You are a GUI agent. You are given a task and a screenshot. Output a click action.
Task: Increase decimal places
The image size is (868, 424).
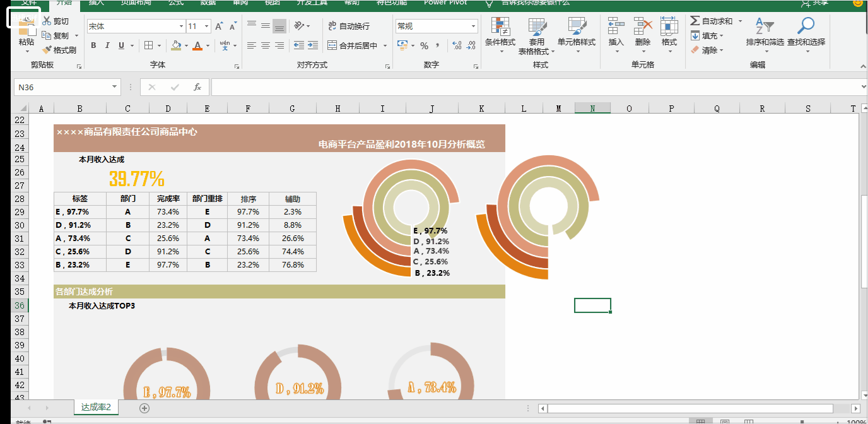(x=457, y=45)
